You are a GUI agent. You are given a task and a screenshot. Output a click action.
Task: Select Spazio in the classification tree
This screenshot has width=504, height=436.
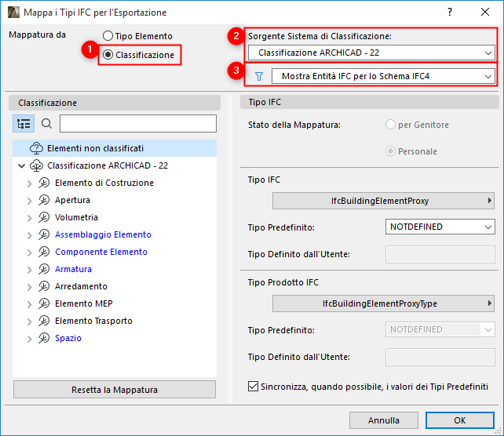(x=68, y=338)
